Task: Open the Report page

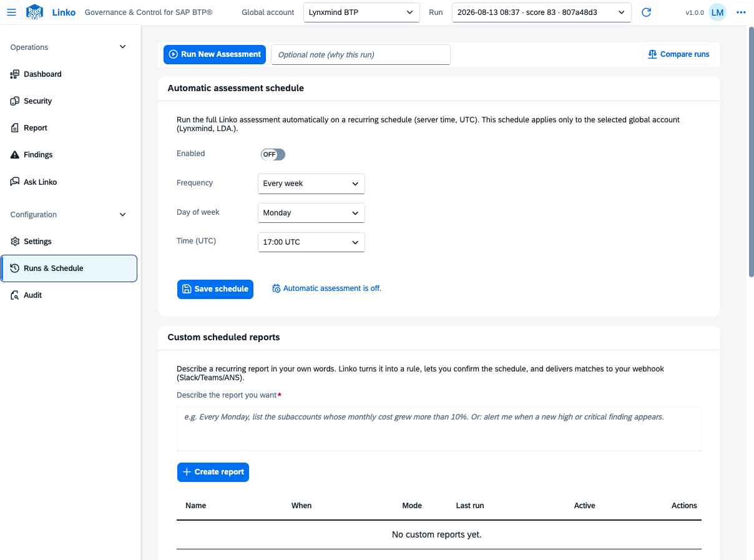Action: pos(69,128)
